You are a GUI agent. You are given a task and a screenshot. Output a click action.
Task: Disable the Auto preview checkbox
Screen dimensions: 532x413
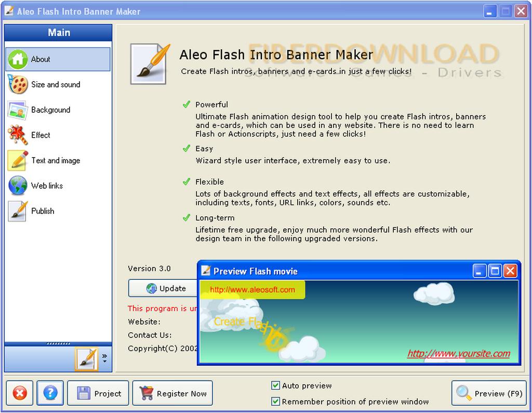pos(275,385)
